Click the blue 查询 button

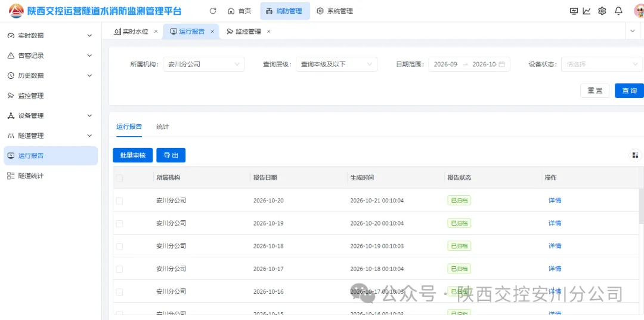[x=629, y=91]
